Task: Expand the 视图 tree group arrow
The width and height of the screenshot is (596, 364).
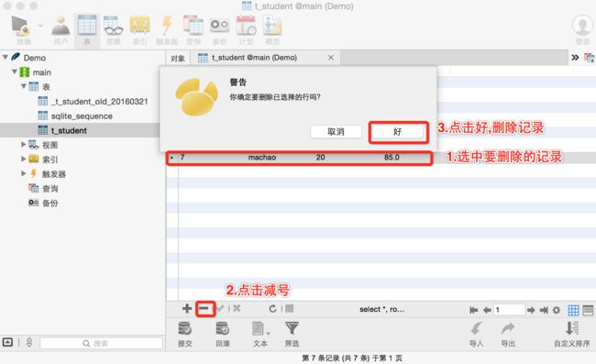Action: (24, 144)
